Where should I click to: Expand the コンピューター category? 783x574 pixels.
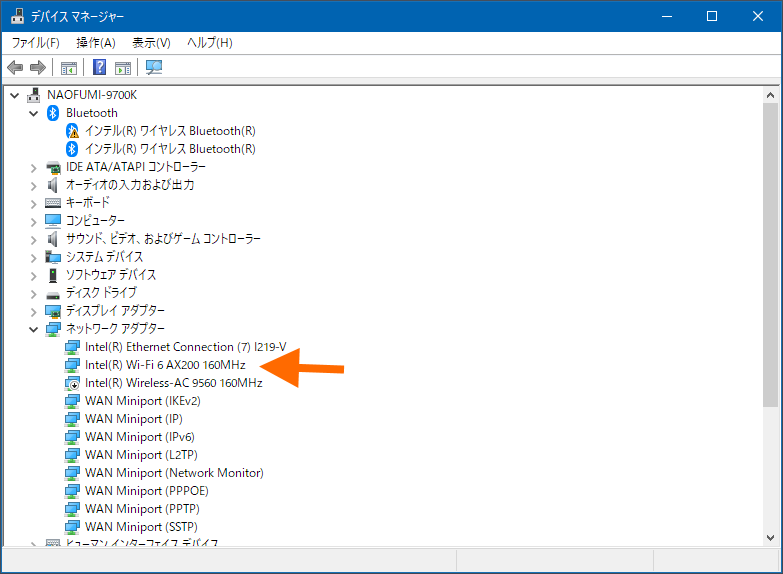point(33,222)
